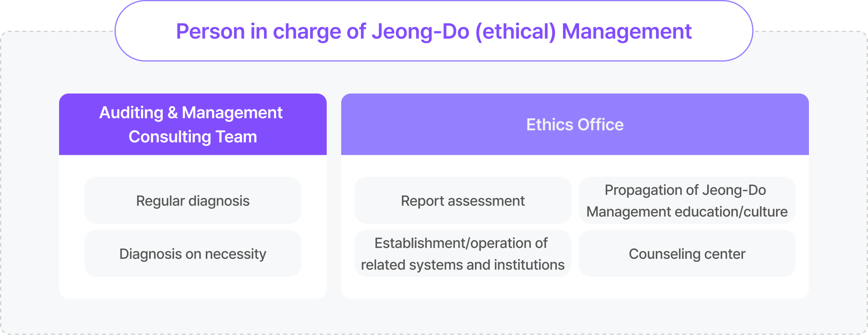Open the Diagnosis on necessity item
This screenshot has width=868, height=335.
click(x=192, y=254)
